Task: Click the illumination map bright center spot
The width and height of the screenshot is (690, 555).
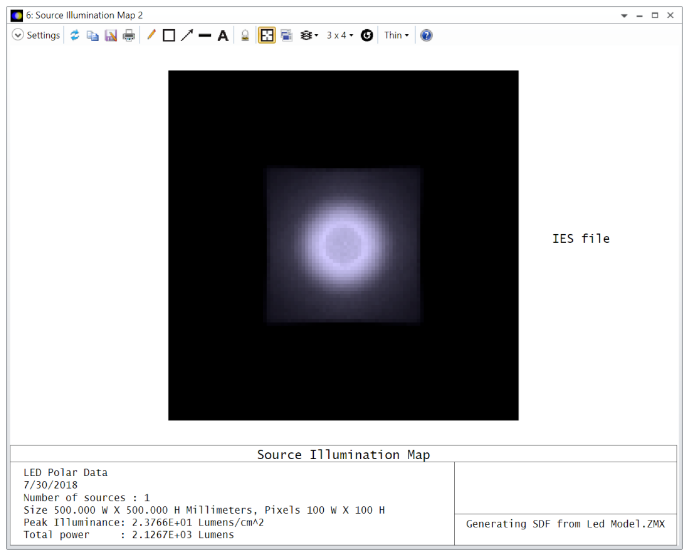Action: point(343,243)
